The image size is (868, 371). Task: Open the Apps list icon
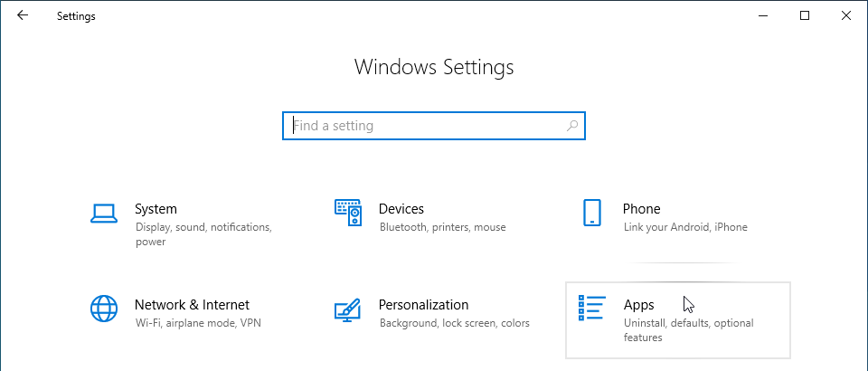click(x=591, y=309)
